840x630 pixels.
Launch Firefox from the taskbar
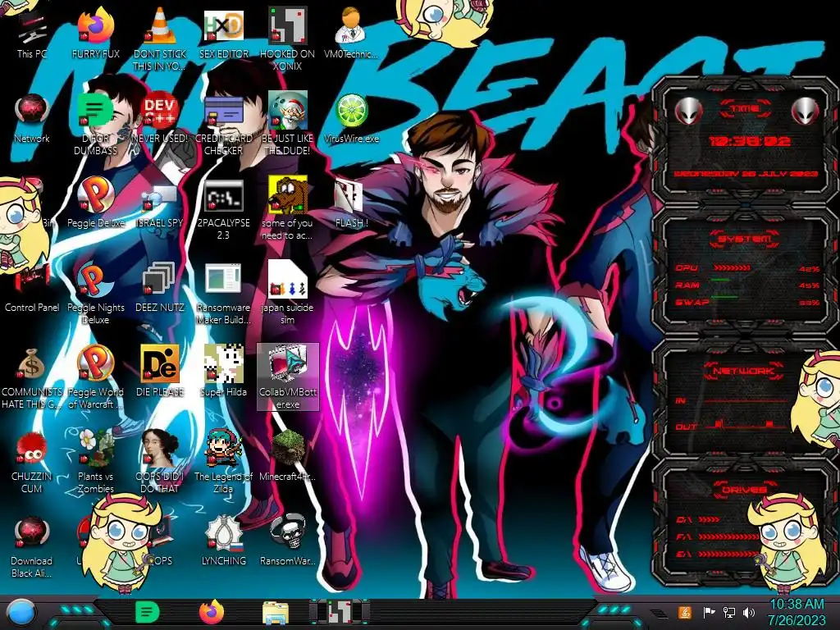click(212, 612)
